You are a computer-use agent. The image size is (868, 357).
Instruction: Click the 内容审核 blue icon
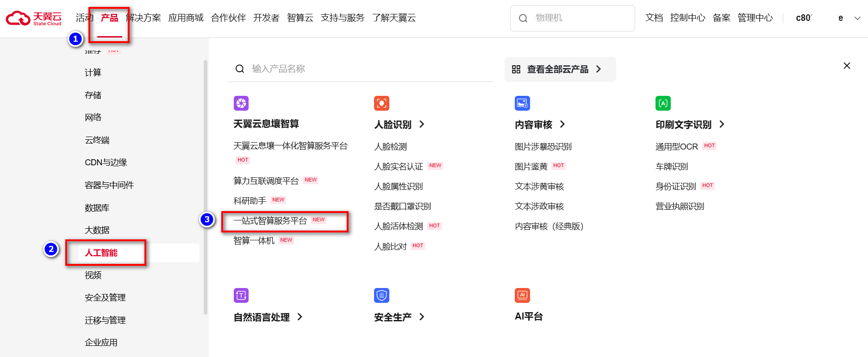523,103
